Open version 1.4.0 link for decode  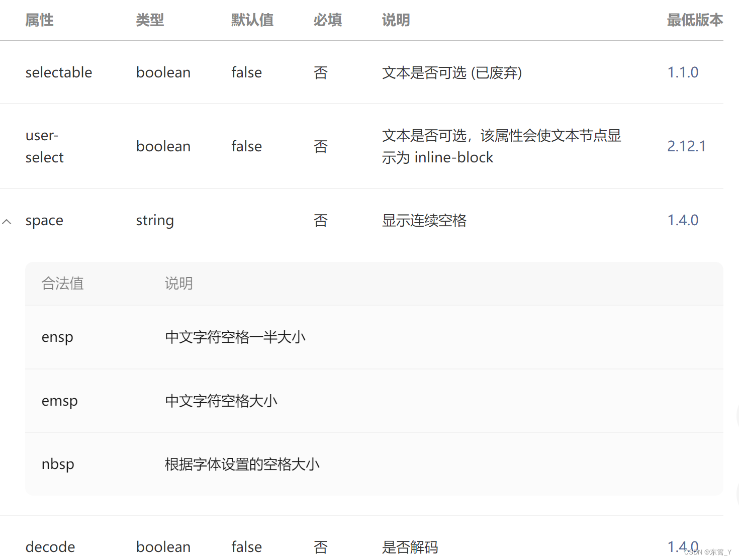(x=683, y=547)
